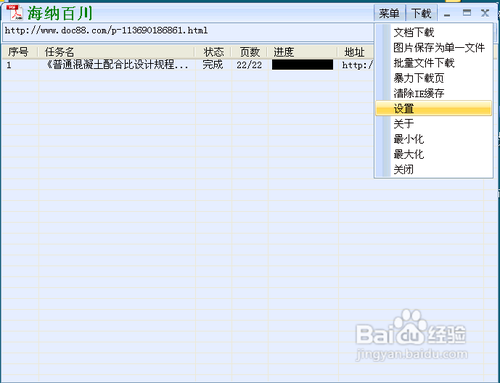Click the 进度 column header
This screenshot has height=383, width=500.
303,52
